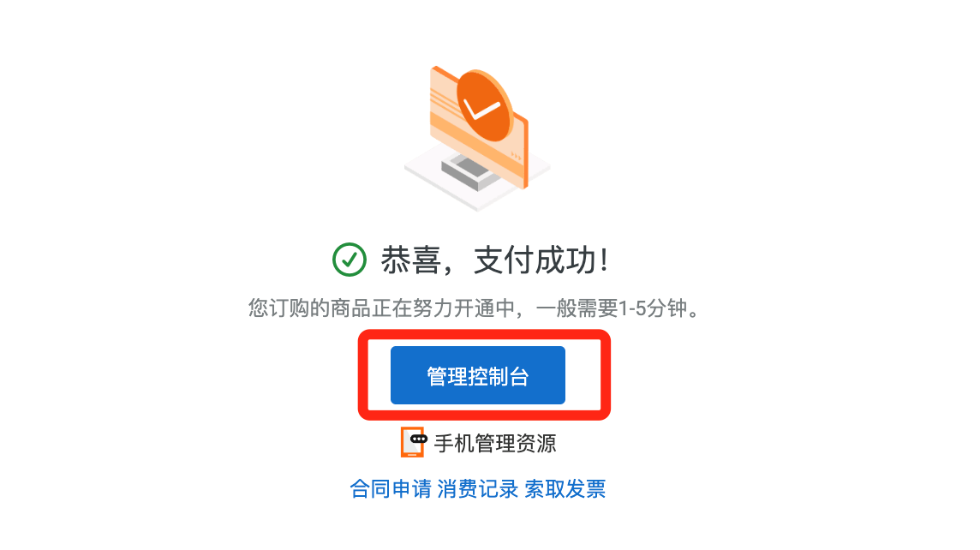
Task: Click the 您订购的商品正在努力开通中 message
Action: tap(381, 308)
